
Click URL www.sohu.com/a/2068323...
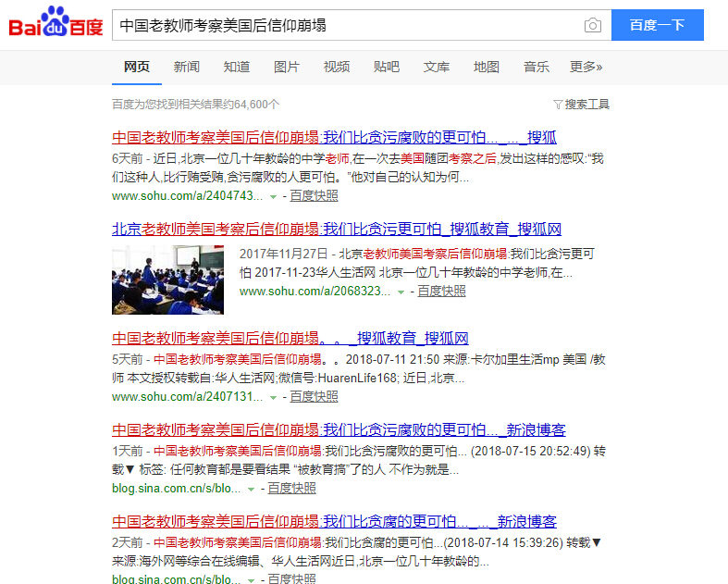[x=315, y=292]
